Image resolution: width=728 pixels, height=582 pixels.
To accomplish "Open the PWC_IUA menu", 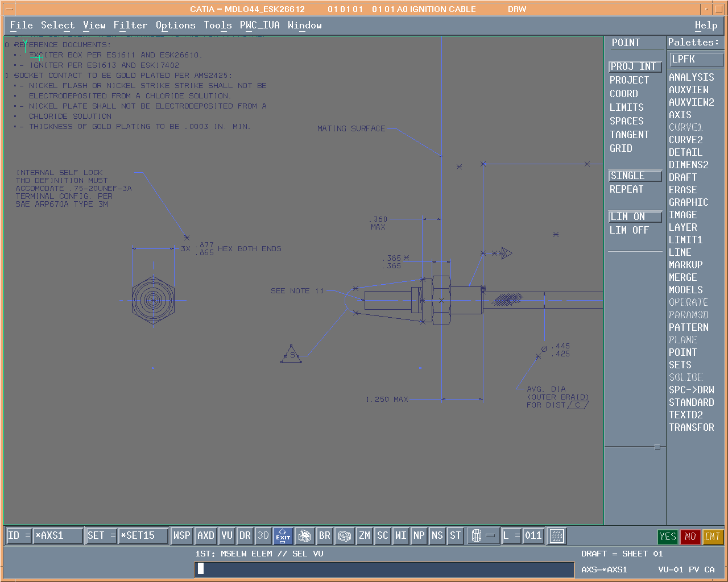I will (259, 25).
